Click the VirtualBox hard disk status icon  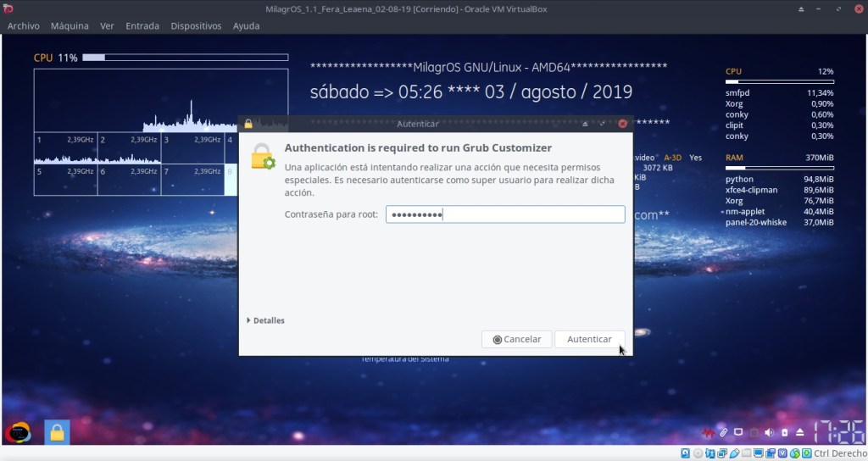point(686,454)
